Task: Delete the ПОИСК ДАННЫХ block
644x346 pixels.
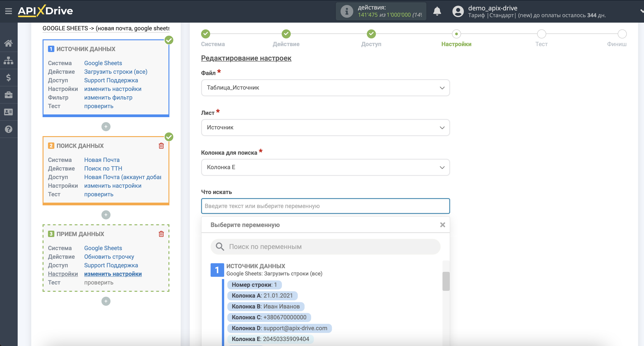Action: click(x=161, y=146)
